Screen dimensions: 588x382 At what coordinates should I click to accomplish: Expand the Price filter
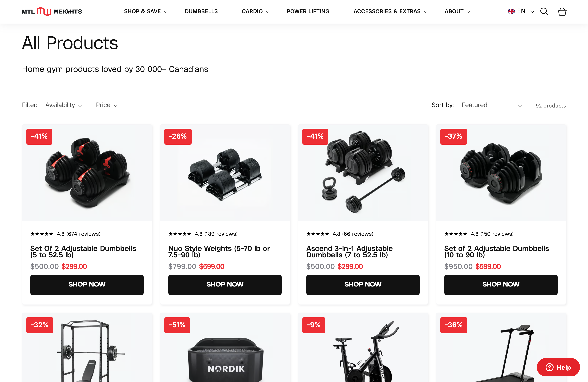106,105
